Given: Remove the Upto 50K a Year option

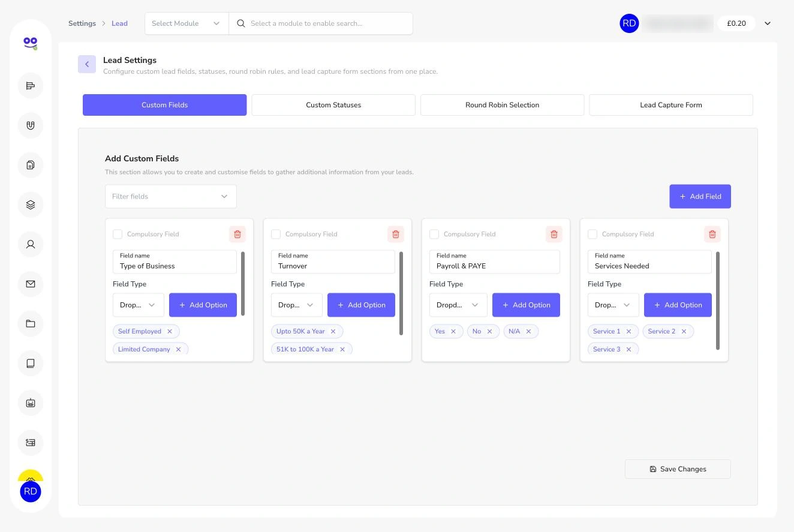Looking at the screenshot, I should 333,331.
